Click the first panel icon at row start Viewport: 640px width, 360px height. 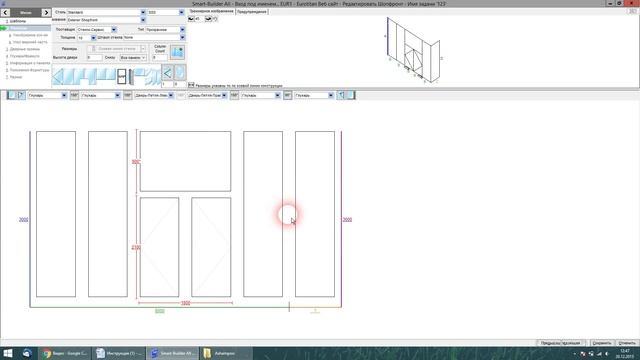point(11,95)
